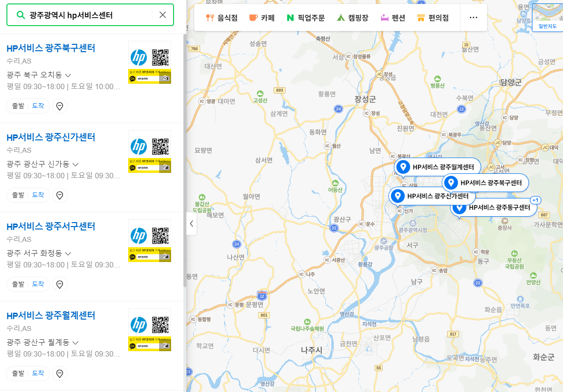563x392 pixels.
Task: Click the 광주공항 airport icon on map
Action: click(x=384, y=241)
